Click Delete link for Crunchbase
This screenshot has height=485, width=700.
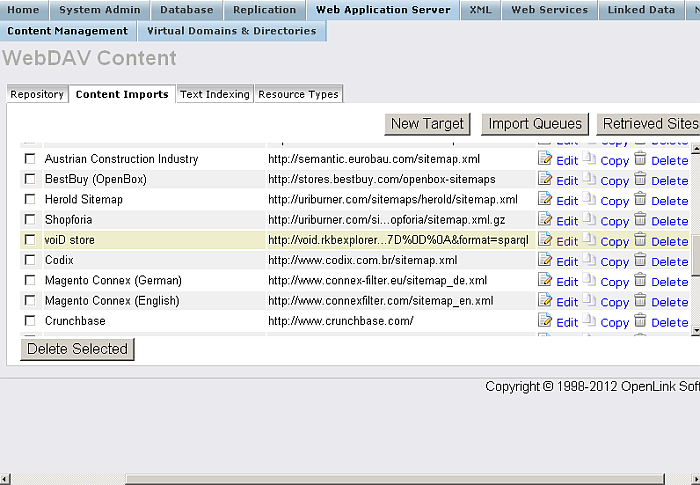(x=670, y=322)
